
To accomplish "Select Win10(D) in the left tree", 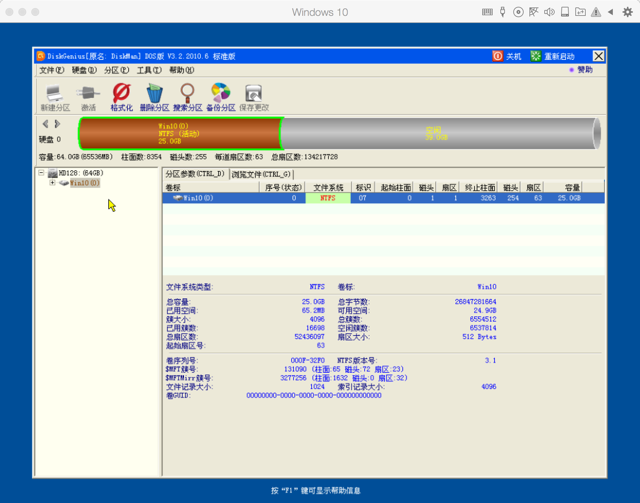I will tap(84, 183).
